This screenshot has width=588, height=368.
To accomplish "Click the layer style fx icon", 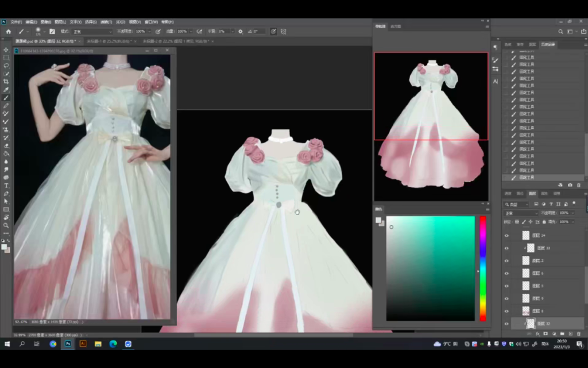I will coord(537,333).
